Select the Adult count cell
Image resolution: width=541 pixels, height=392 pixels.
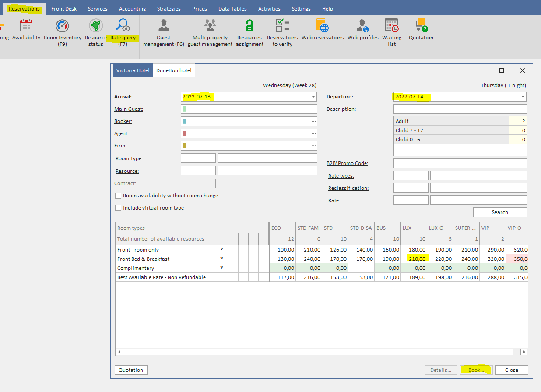tap(518, 121)
